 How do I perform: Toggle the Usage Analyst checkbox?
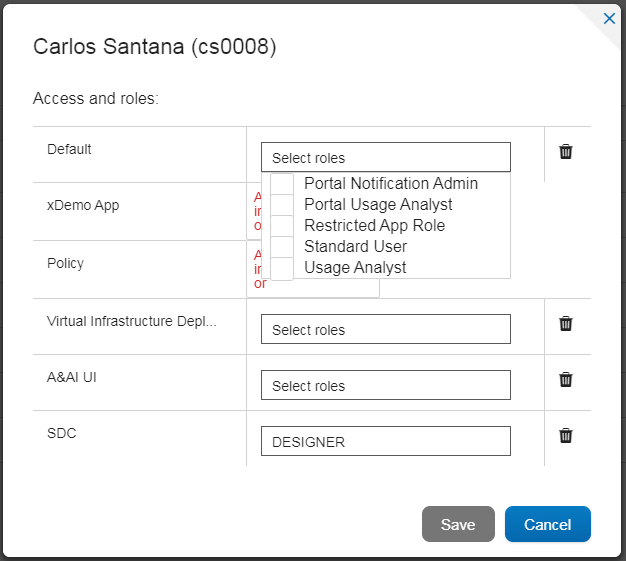pos(282,268)
